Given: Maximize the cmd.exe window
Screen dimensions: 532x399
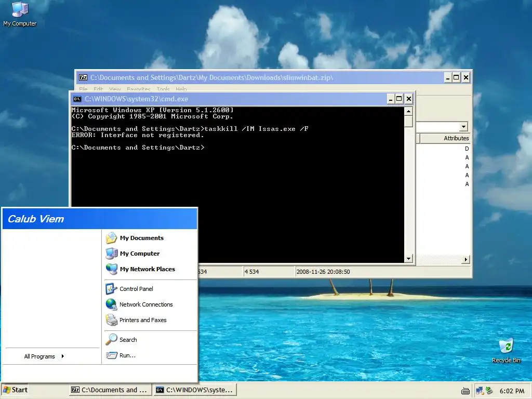Looking at the screenshot, I should tap(400, 99).
